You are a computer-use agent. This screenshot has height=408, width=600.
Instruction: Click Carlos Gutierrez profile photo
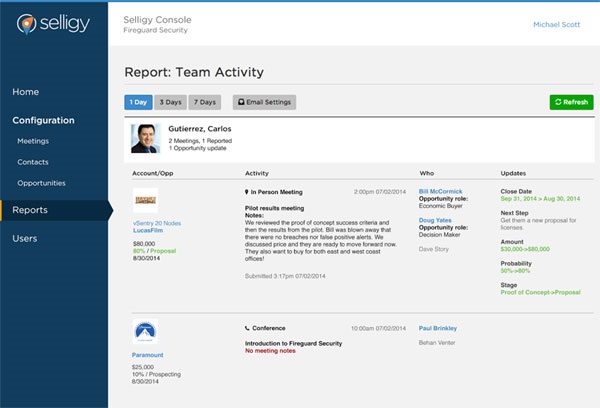coord(145,139)
